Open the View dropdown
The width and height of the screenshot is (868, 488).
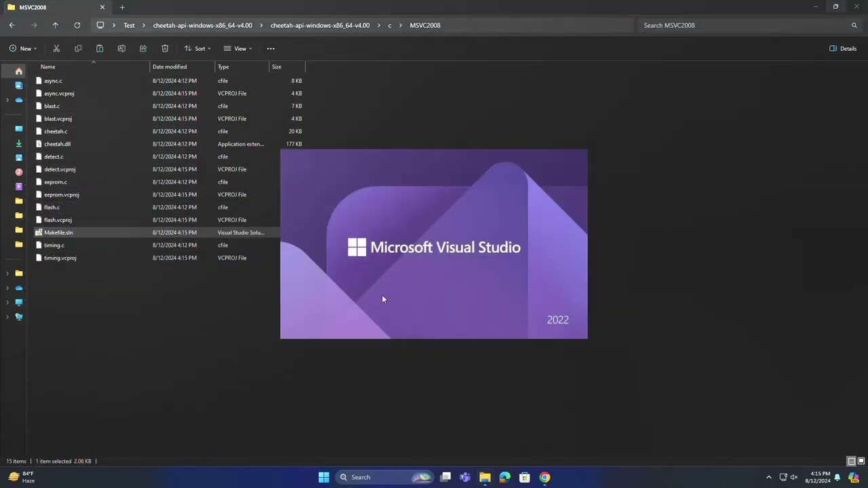click(238, 49)
